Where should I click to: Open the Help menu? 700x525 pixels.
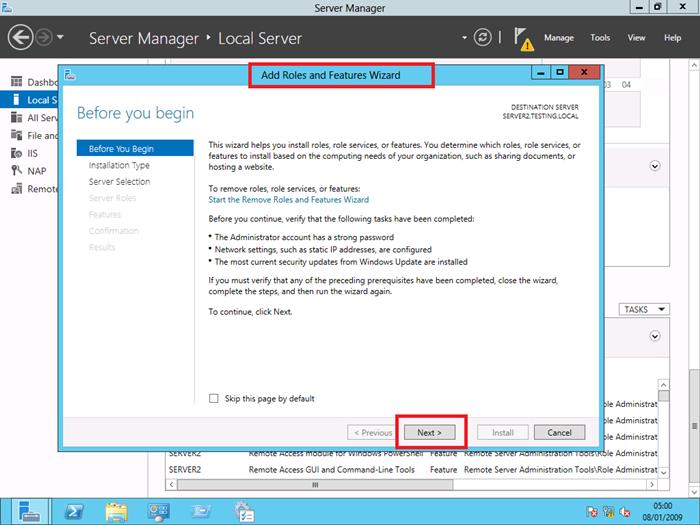coord(672,38)
